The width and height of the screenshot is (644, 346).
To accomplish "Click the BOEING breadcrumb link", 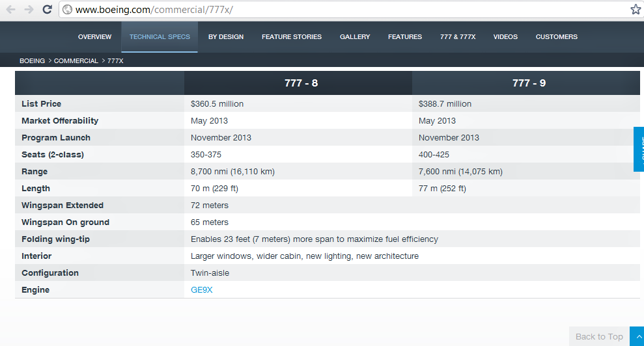I will point(32,60).
